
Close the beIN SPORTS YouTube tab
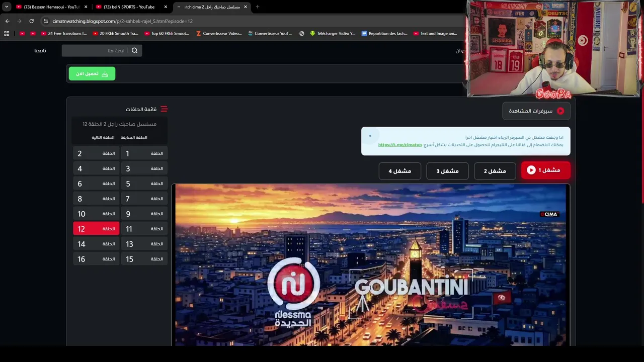coord(166,7)
